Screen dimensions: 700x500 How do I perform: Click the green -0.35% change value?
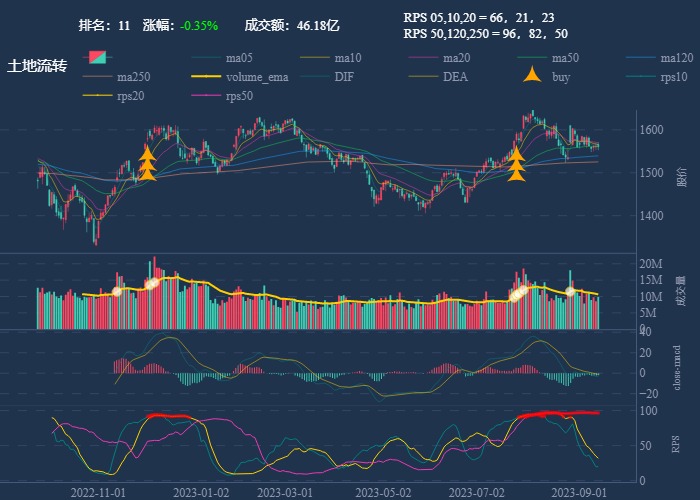pyautogui.click(x=199, y=25)
